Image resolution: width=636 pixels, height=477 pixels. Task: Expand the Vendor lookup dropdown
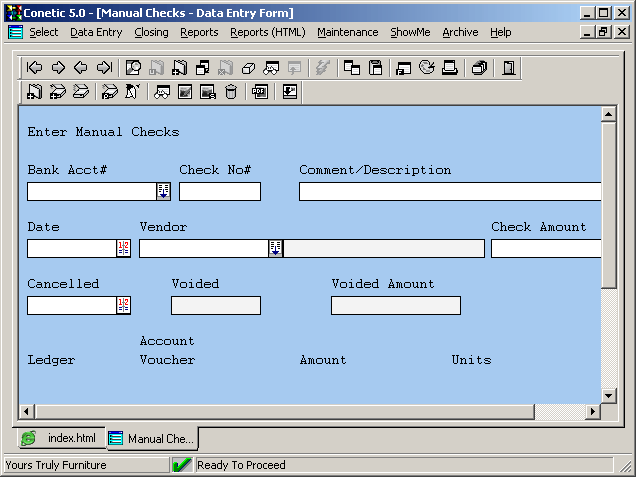click(x=276, y=249)
